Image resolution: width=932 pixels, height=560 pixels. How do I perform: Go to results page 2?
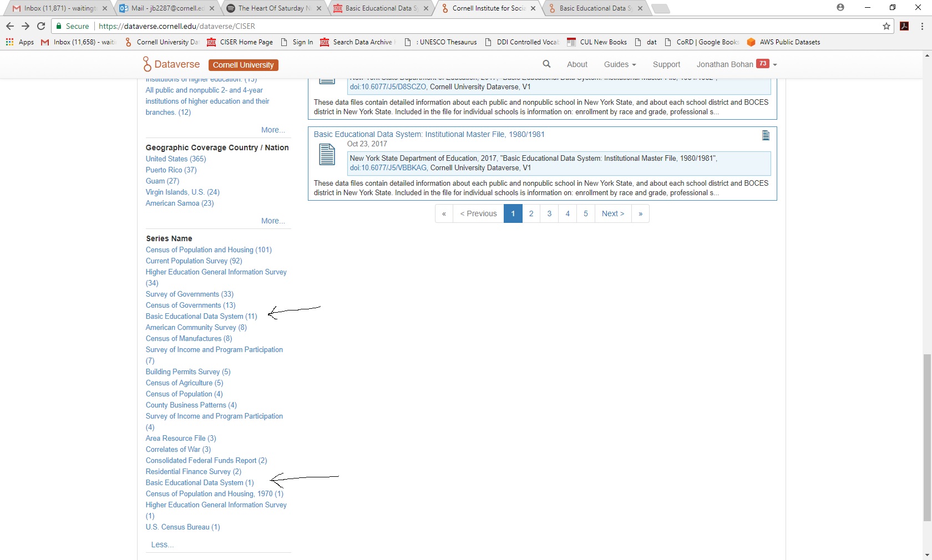(531, 213)
